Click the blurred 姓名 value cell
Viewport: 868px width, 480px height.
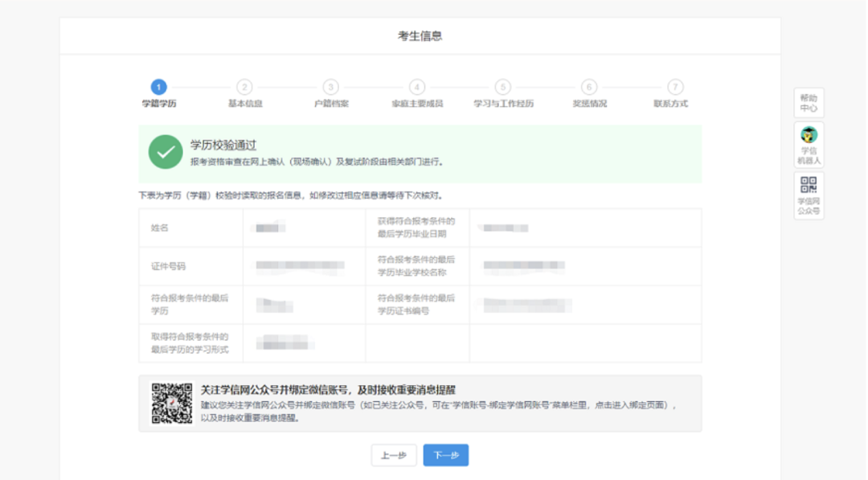304,228
